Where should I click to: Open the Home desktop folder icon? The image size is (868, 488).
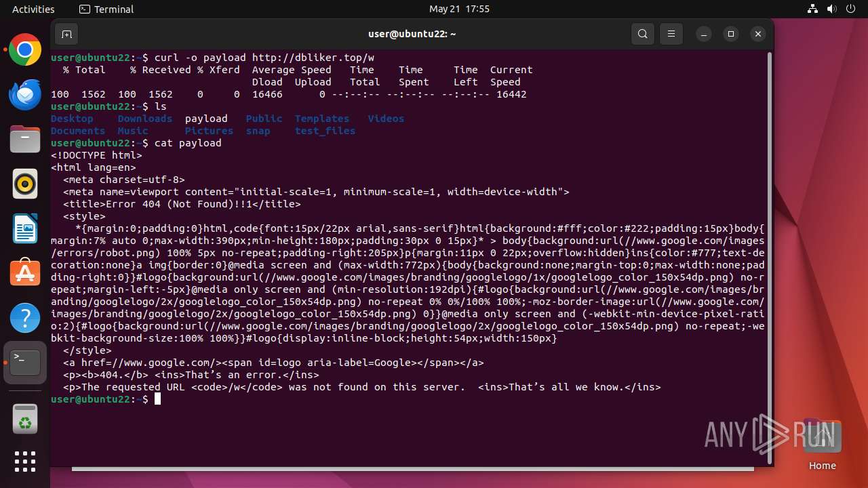click(822, 444)
